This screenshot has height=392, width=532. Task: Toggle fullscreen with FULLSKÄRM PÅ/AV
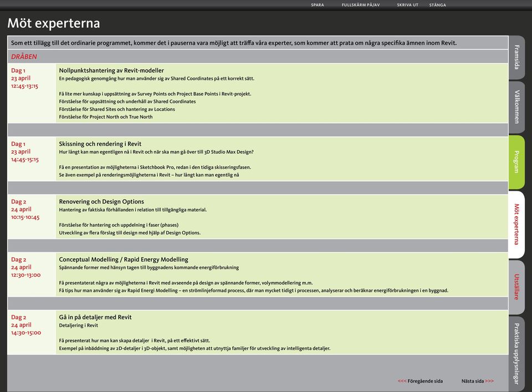point(361,5)
